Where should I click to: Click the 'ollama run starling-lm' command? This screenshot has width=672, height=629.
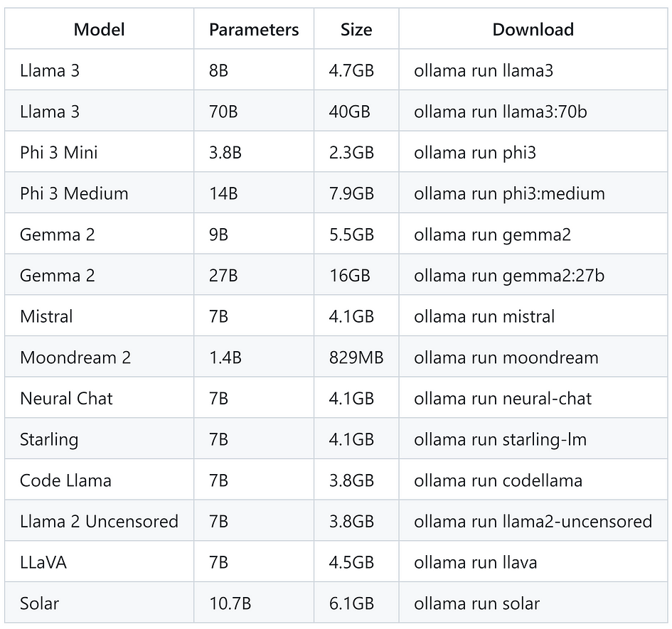coord(500,440)
